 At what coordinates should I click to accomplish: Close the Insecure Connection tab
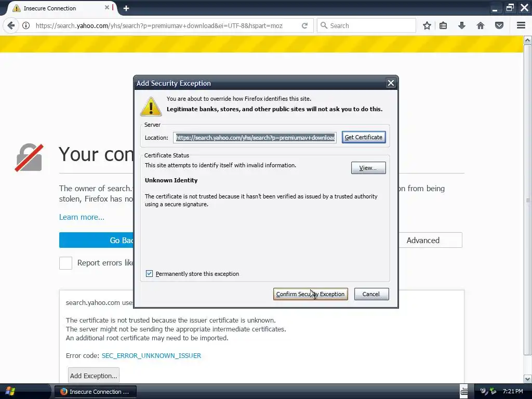[107, 7]
